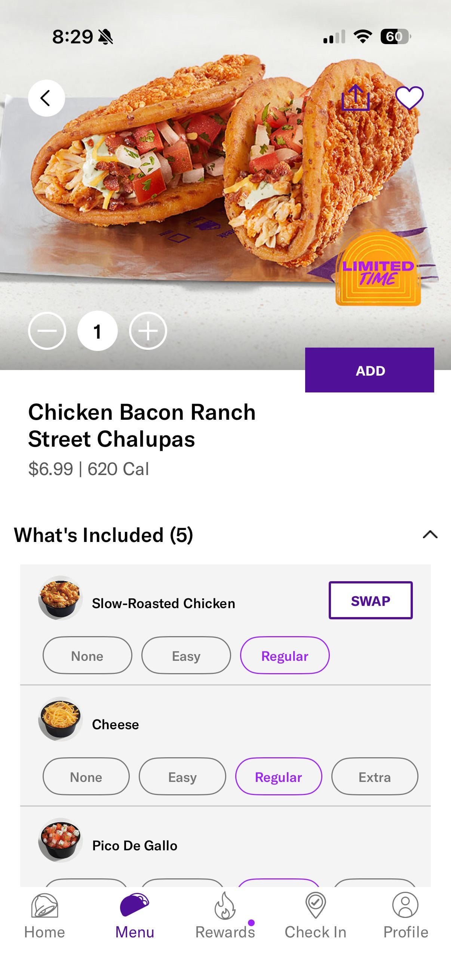This screenshot has height=980, width=451.
Task: Select Easy for Cheese
Action: 182,776
